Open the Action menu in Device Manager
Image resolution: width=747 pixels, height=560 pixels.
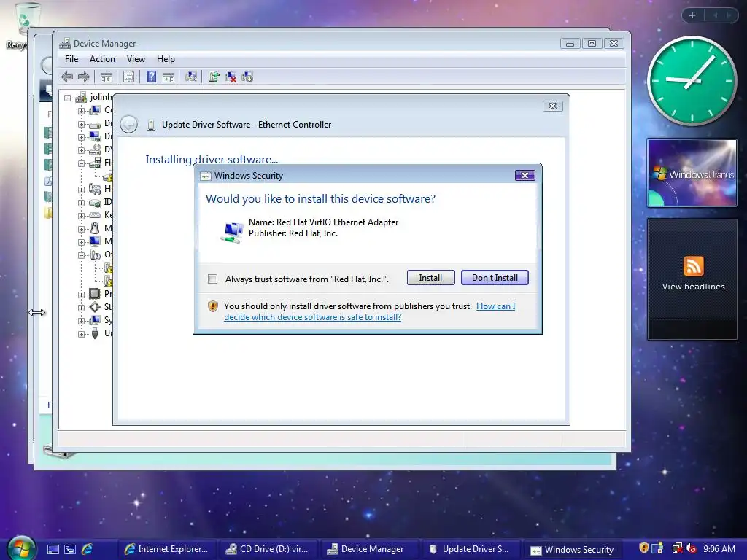[102, 59]
